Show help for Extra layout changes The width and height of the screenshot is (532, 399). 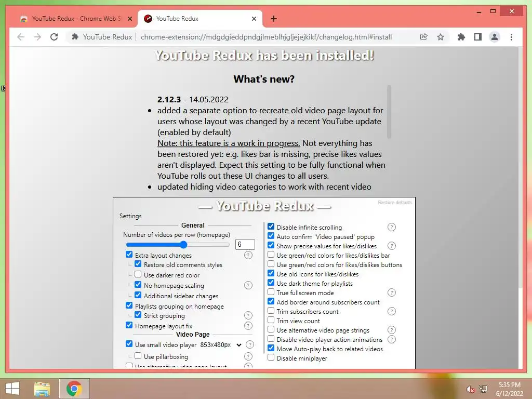pos(248,255)
